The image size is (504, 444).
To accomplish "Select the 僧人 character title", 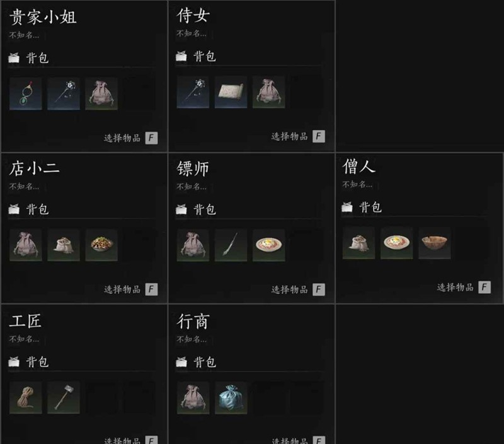I will pyautogui.click(x=358, y=166).
